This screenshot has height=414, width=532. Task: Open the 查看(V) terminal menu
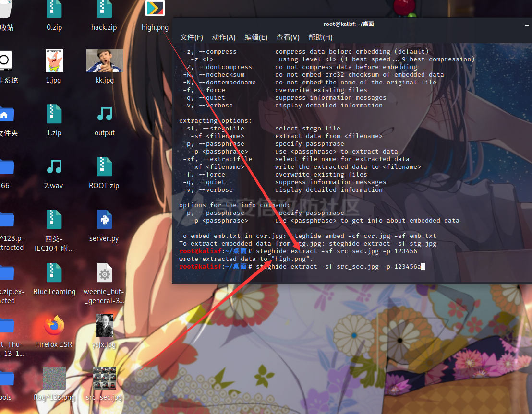tap(288, 37)
